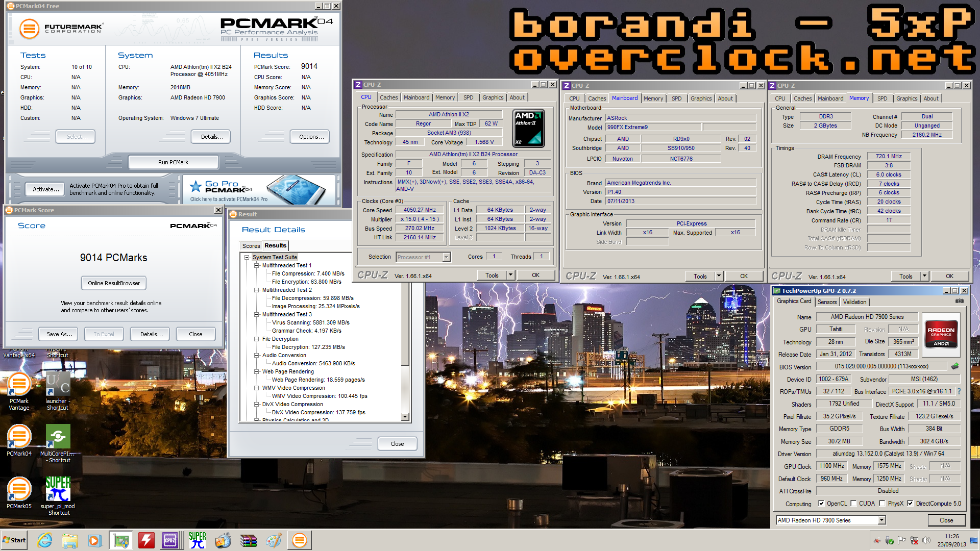Viewport: 980px width, 551px height.
Task: Collapse Multithreaded Test 1 node
Action: [257, 265]
